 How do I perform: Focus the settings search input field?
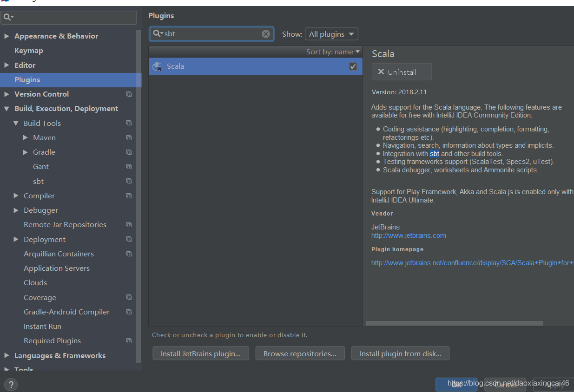tap(69, 18)
